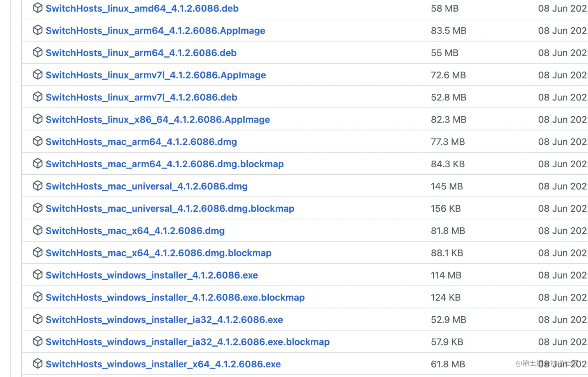Select the 82.3 MB file size text
The image size is (588, 377).
(x=448, y=119)
